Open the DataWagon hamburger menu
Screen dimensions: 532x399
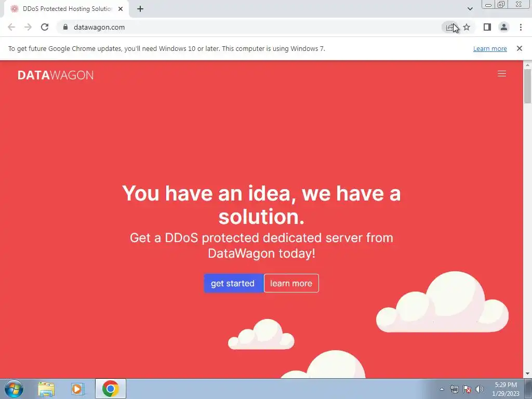502,74
